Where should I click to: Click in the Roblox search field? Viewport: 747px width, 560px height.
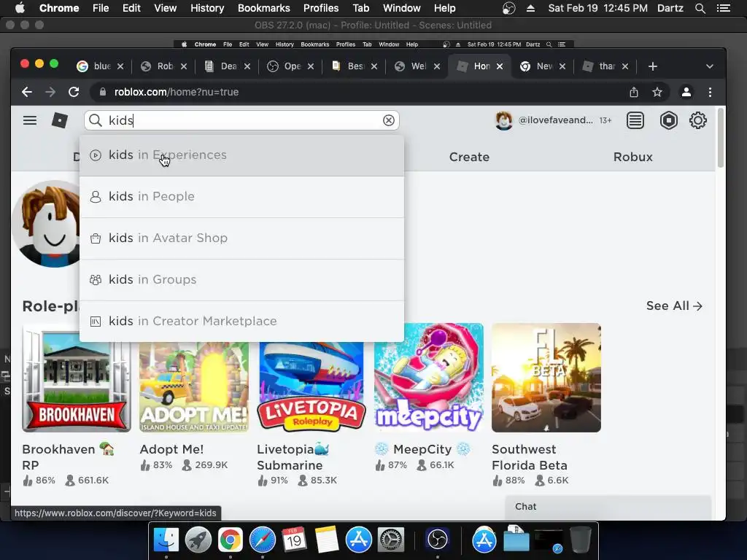(242, 120)
